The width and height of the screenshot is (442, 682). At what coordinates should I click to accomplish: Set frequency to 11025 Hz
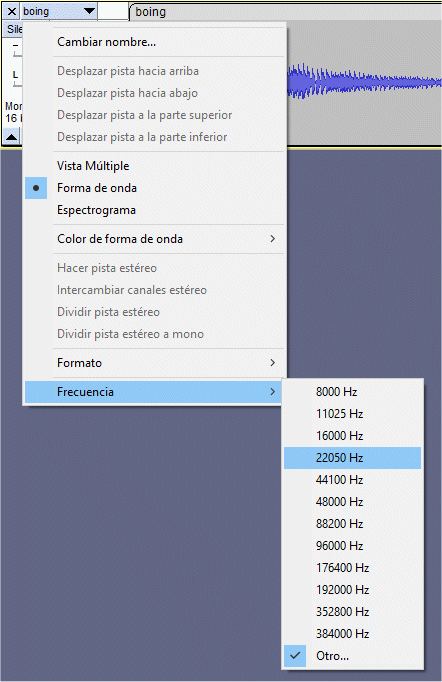[x=352, y=414]
